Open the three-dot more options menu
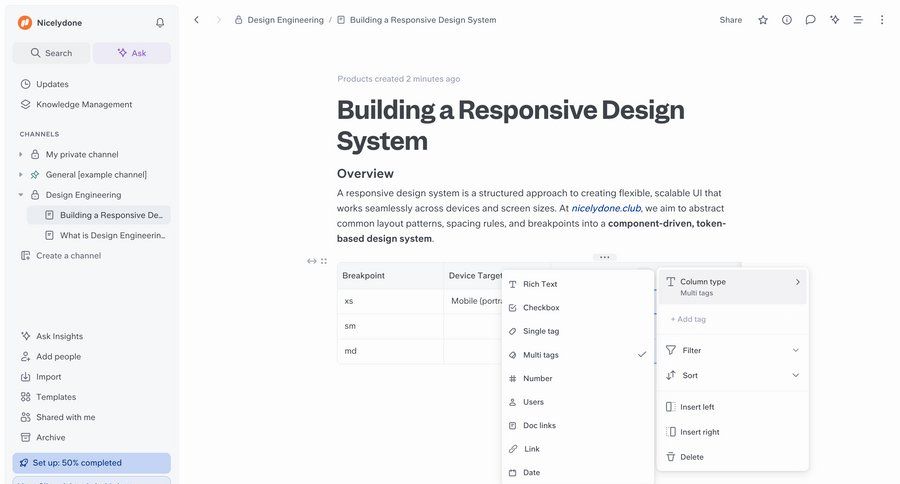This screenshot has height=484, width=900. click(x=881, y=20)
